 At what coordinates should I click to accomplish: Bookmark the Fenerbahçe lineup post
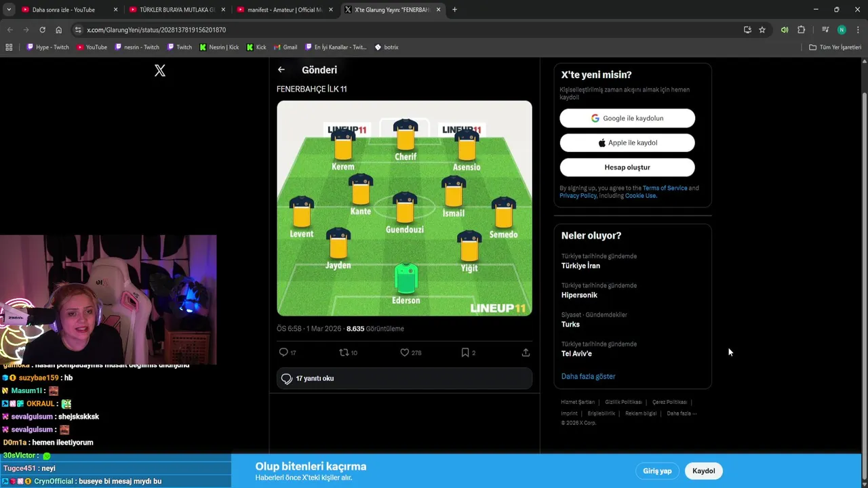465,352
